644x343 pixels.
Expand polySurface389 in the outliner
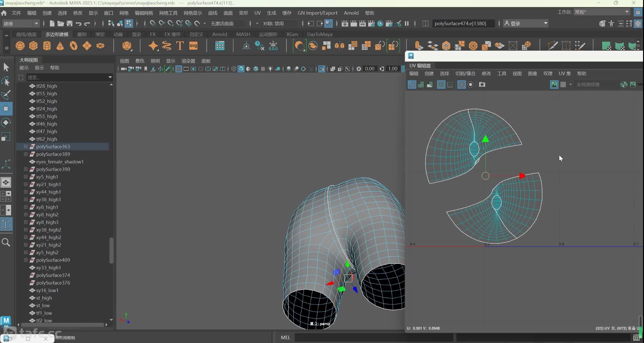[x=26, y=154]
